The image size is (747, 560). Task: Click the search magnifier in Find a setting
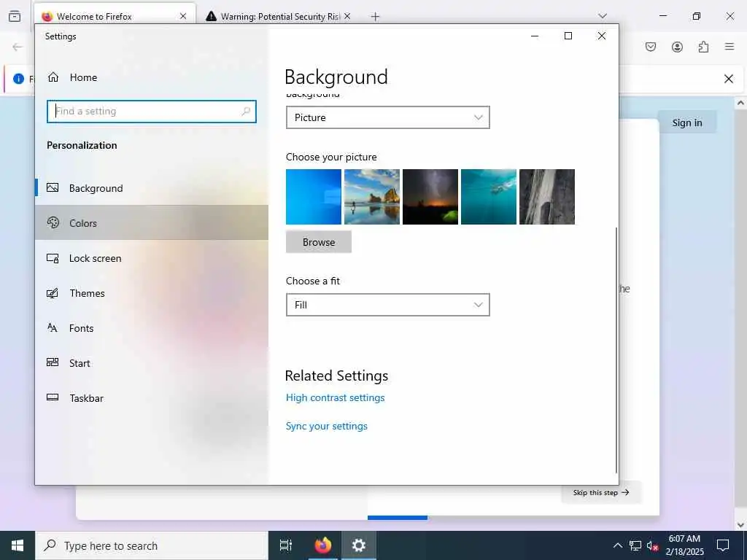pyautogui.click(x=246, y=112)
